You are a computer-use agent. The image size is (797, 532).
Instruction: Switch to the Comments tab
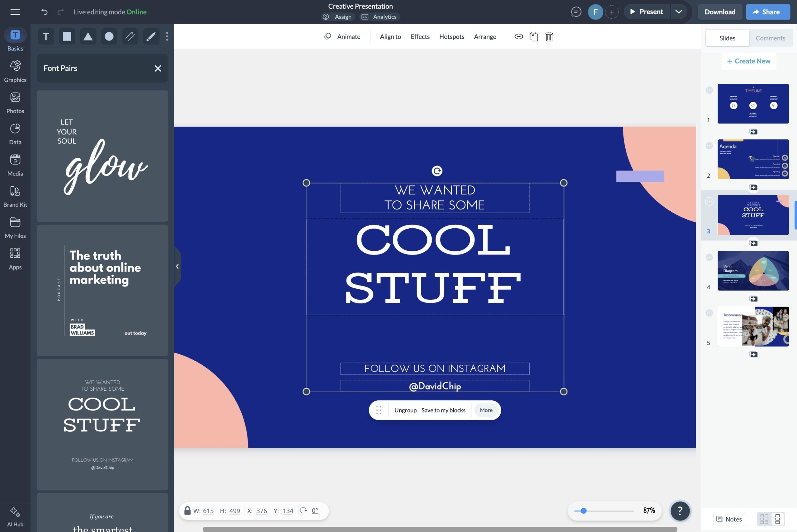(771, 38)
